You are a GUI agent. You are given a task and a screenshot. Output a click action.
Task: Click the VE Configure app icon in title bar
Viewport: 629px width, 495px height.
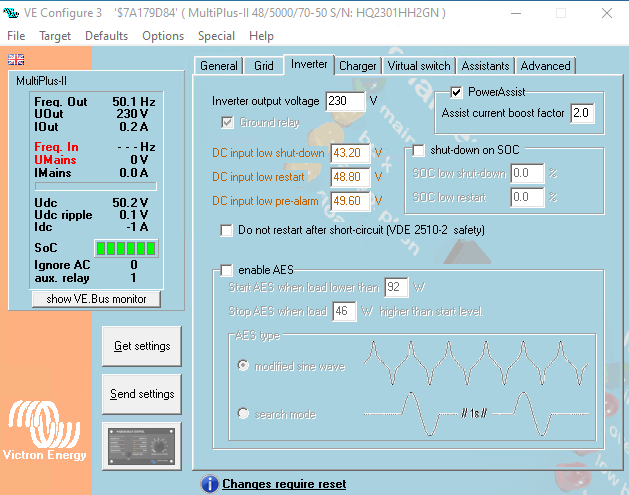[x=11, y=13]
